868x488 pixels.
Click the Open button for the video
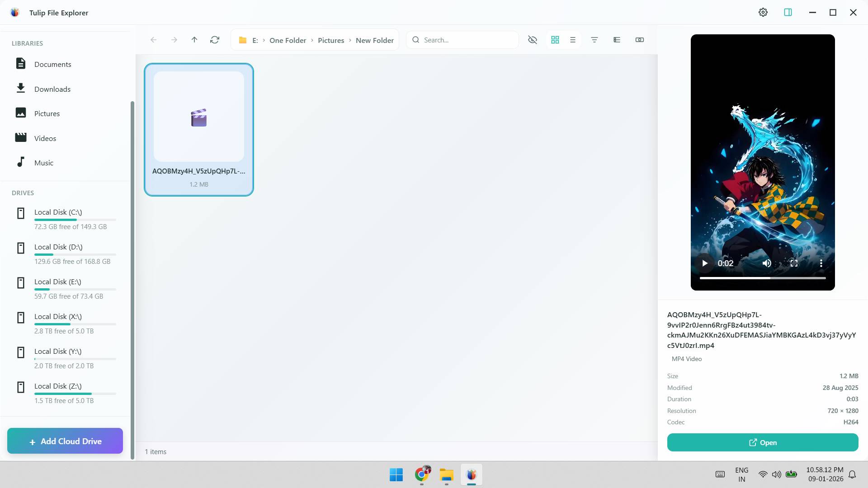[762, 442]
